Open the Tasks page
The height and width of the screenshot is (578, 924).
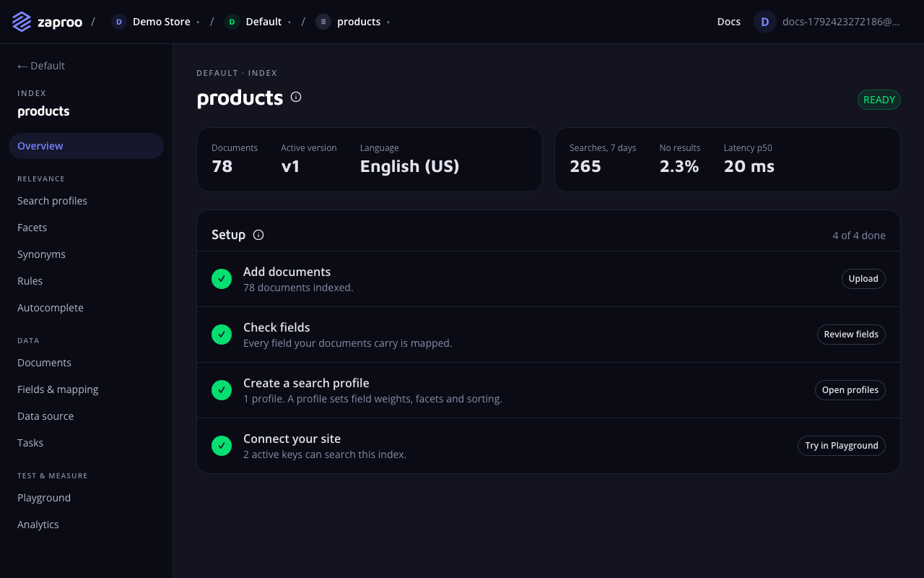pos(86,443)
